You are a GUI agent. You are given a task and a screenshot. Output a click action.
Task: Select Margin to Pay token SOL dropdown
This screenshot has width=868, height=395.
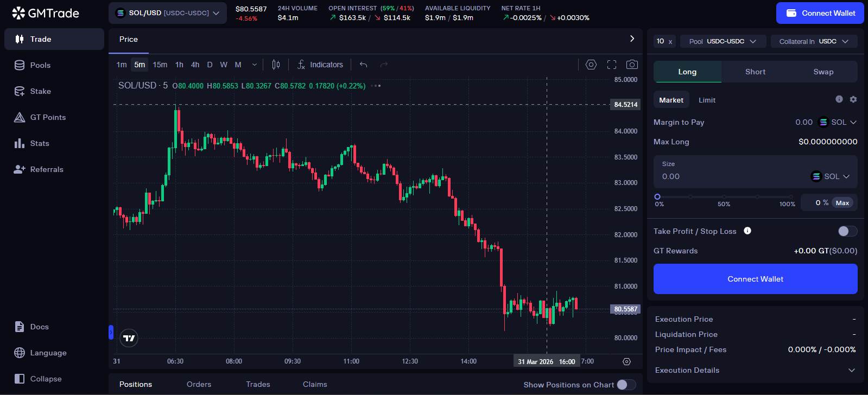[838, 122]
